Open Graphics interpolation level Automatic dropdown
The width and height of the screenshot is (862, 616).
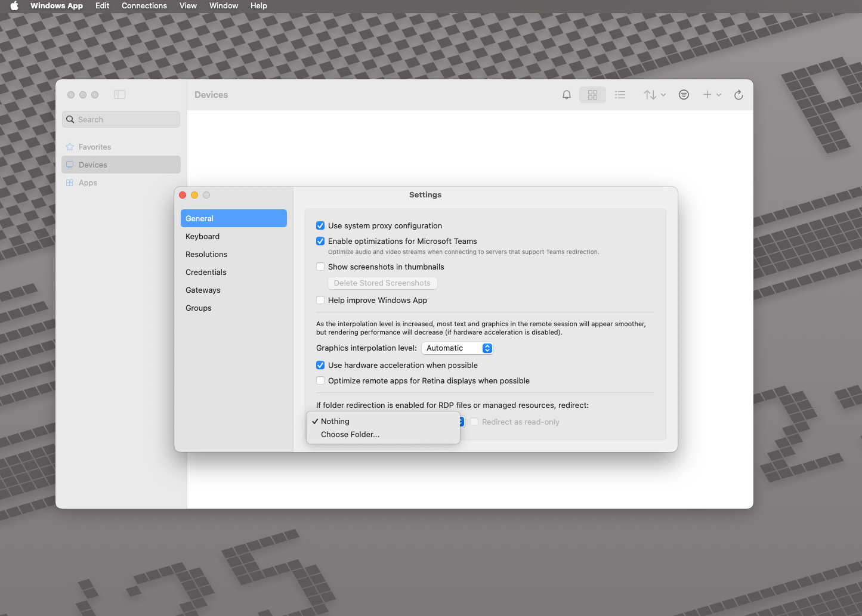point(458,348)
